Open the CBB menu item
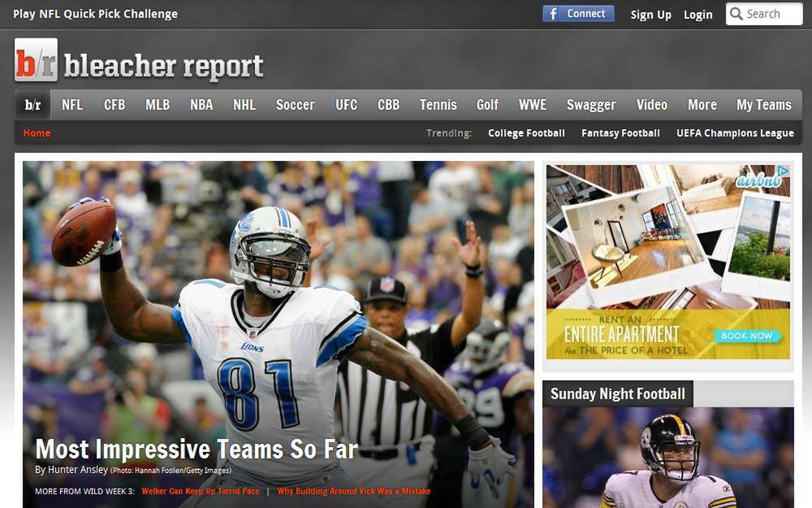Viewport: 812px width, 508px height. coord(388,105)
